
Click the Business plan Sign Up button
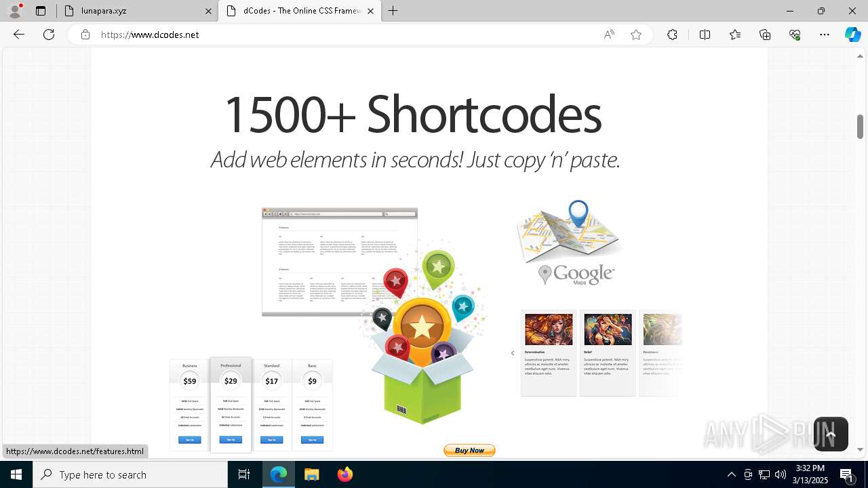coord(190,440)
